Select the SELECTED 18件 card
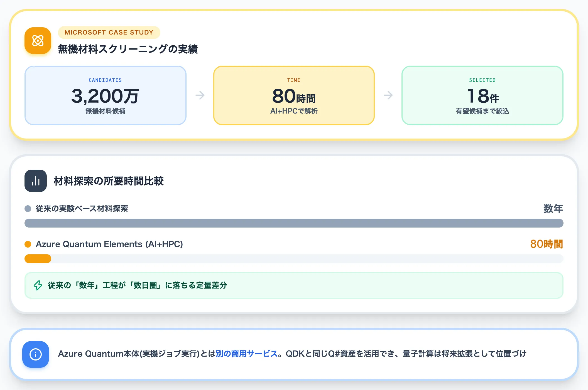 coord(482,95)
